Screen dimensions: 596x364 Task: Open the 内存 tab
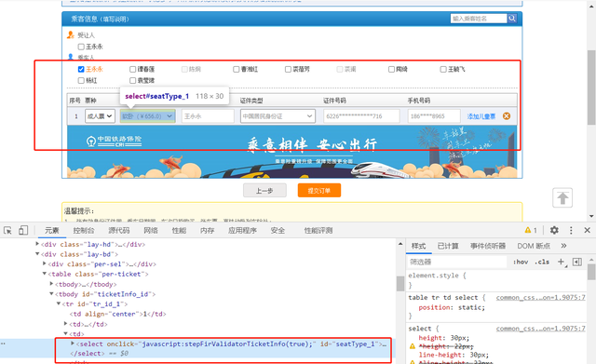click(x=207, y=230)
